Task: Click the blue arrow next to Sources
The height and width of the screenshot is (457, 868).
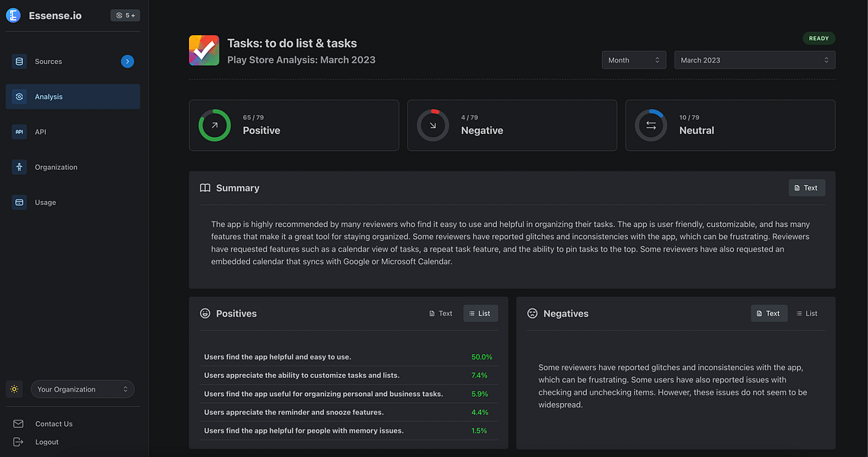Action: [127, 62]
